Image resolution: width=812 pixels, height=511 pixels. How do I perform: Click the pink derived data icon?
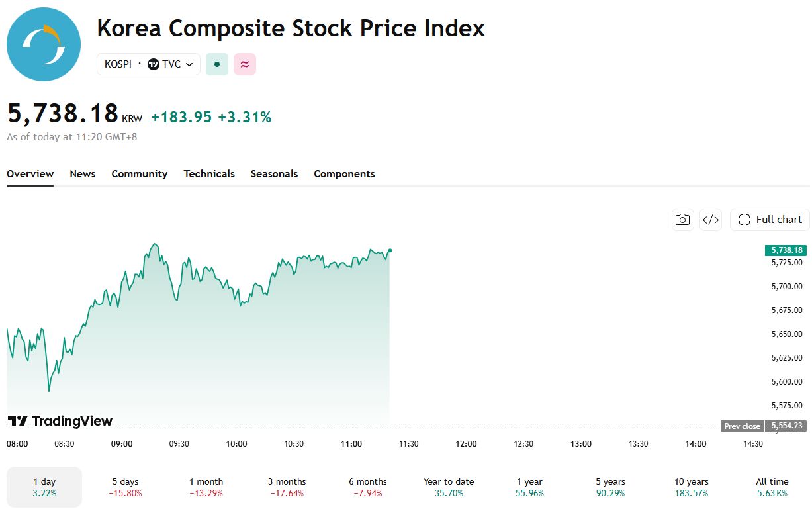point(245,64)
